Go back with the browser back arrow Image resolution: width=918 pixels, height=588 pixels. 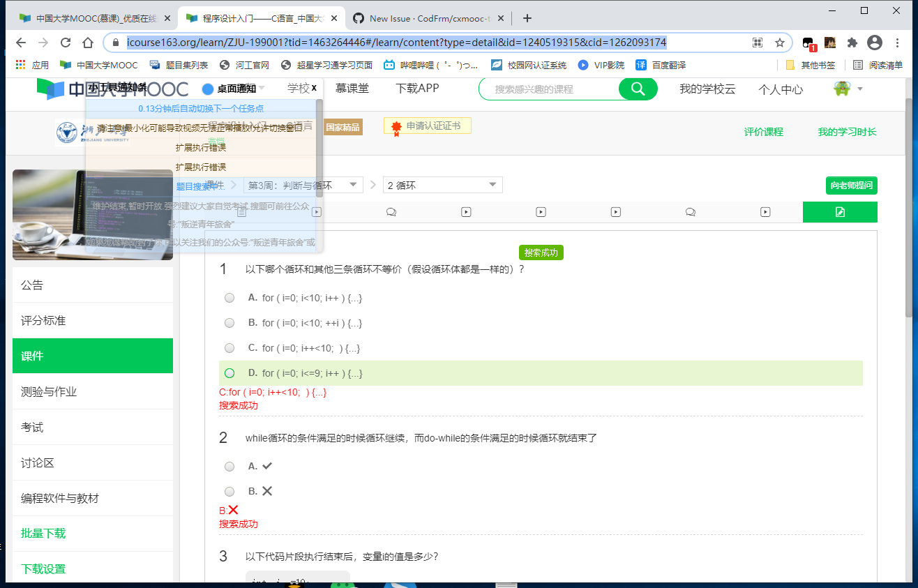[x=21, y=43]
